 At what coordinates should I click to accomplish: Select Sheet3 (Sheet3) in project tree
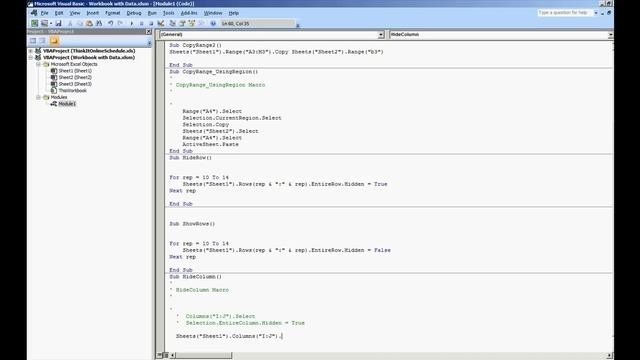pyautogui.click(x=75, y=84)
